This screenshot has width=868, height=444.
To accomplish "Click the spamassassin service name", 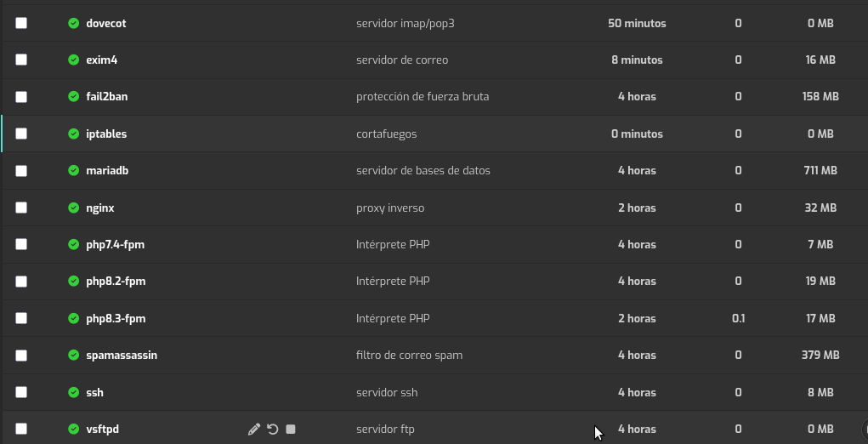I will 122,355.
